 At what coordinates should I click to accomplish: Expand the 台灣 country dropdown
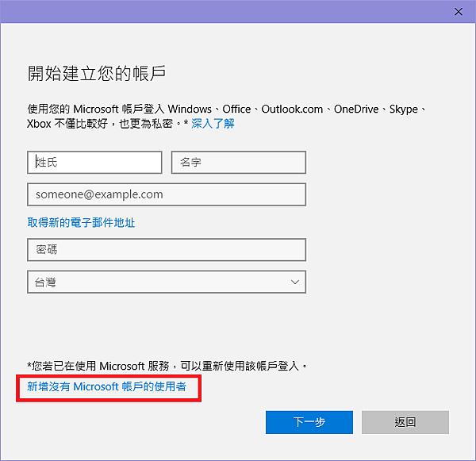(167, 282)
